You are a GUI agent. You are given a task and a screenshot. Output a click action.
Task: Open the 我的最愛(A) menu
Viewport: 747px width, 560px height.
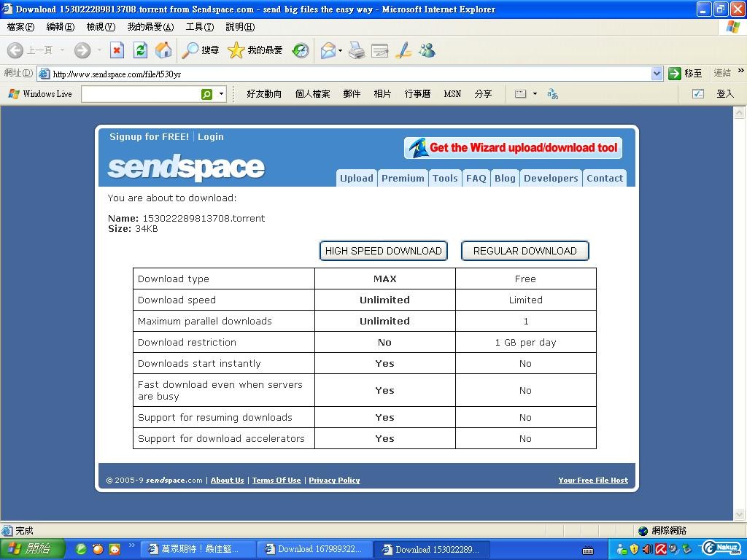point(150,27)
